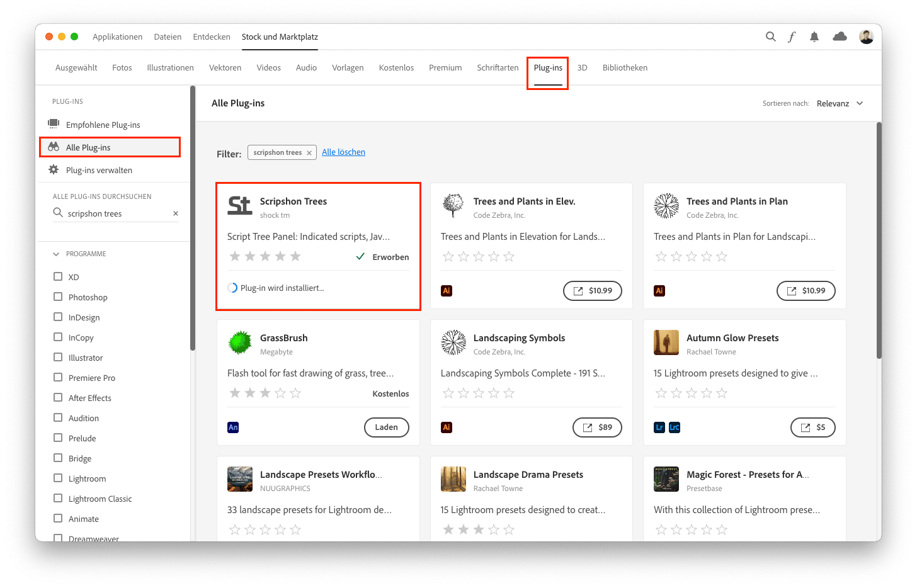Clear the sidebar search field with X
Image resolution: width=917 pixels, height=588 pixels.
[x=176, y=213]
